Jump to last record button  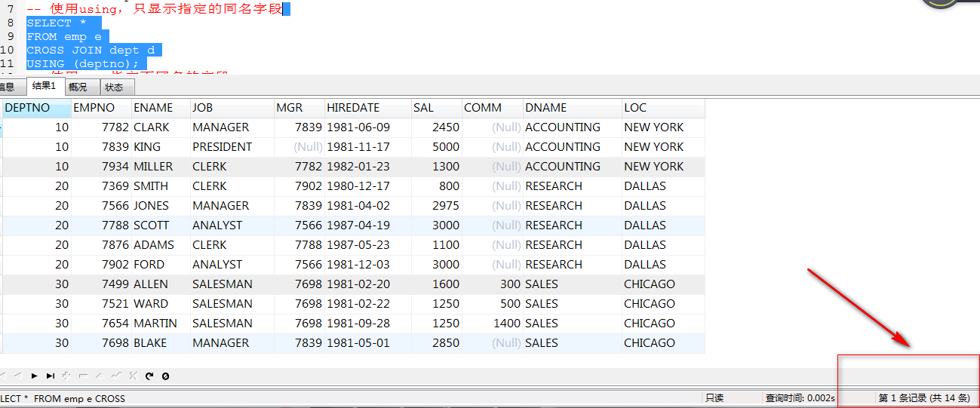(x=51, y=376)
